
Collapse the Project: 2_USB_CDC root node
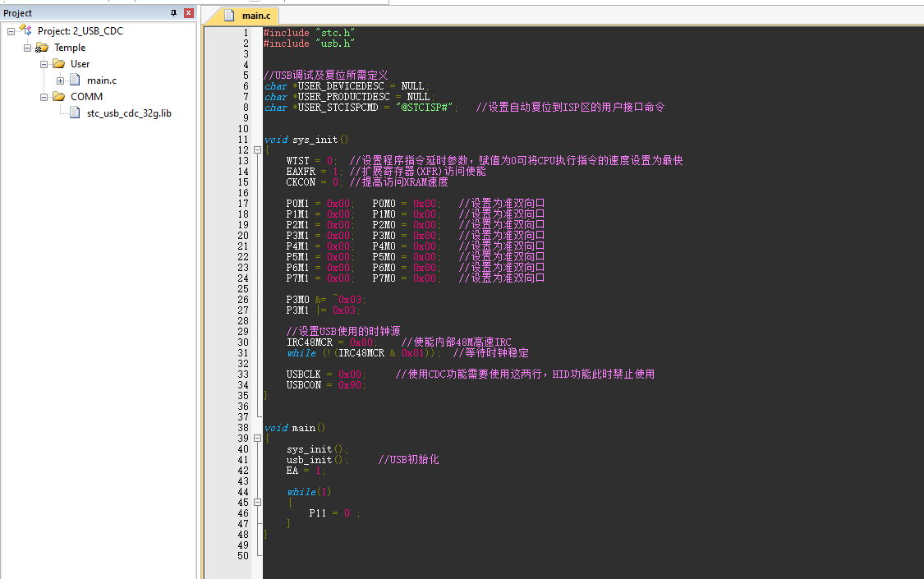[x=11, y=31]
